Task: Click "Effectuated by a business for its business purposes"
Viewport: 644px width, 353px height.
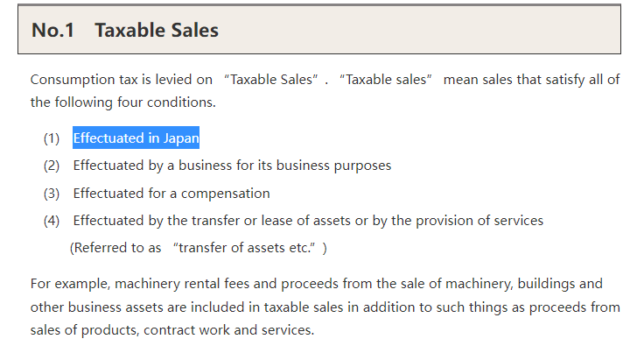Action: pos(232,166)
